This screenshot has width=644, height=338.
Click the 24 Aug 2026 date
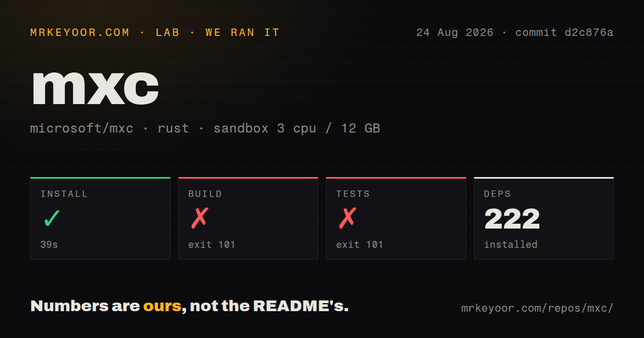(455, 32)
